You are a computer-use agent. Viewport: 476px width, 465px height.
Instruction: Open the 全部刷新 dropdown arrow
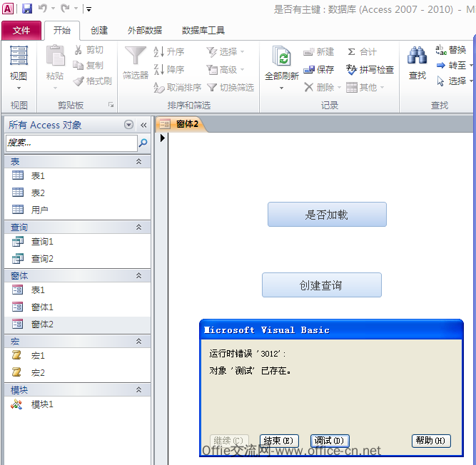[x=282, y=88]
